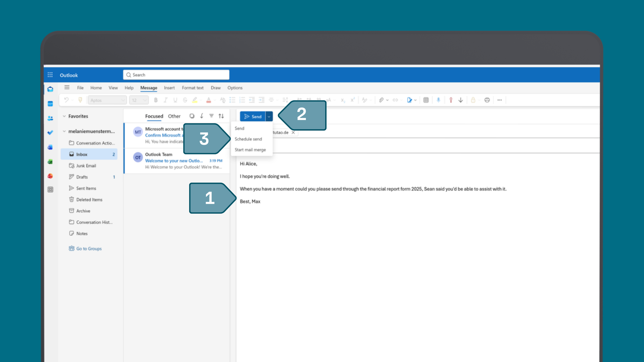Launch Excel from the app rail
Viewport: 644px width, 362px height.
(50, 162)
